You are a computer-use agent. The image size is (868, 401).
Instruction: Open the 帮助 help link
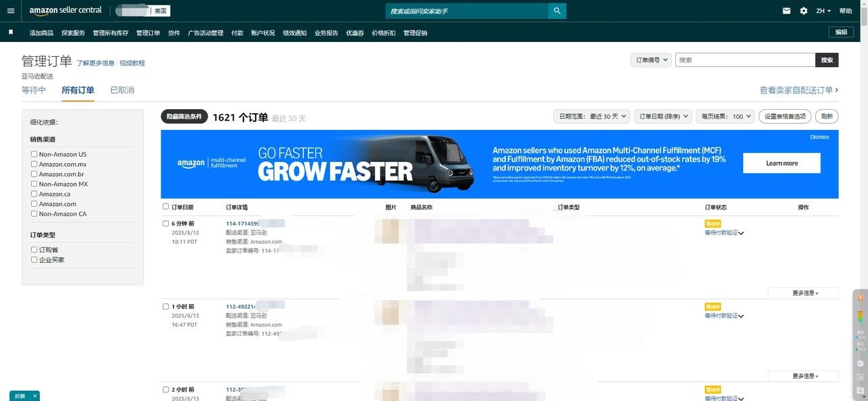[846, 11]
